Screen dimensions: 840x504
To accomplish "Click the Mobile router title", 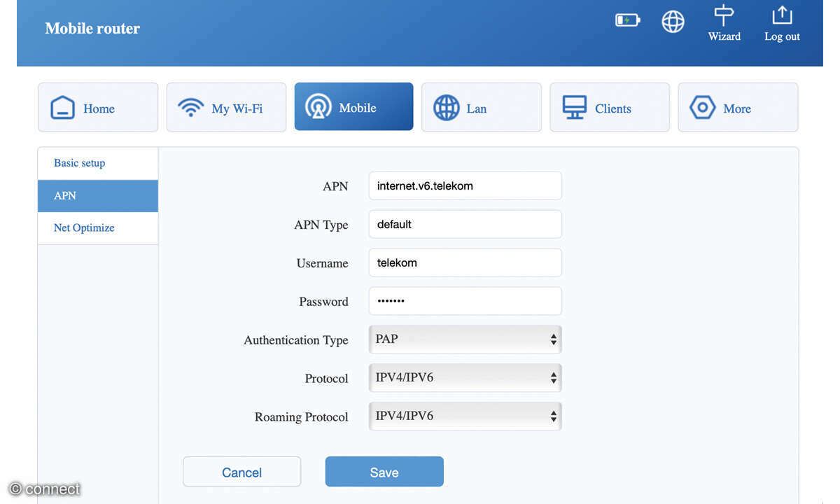I will coord(92,29).
